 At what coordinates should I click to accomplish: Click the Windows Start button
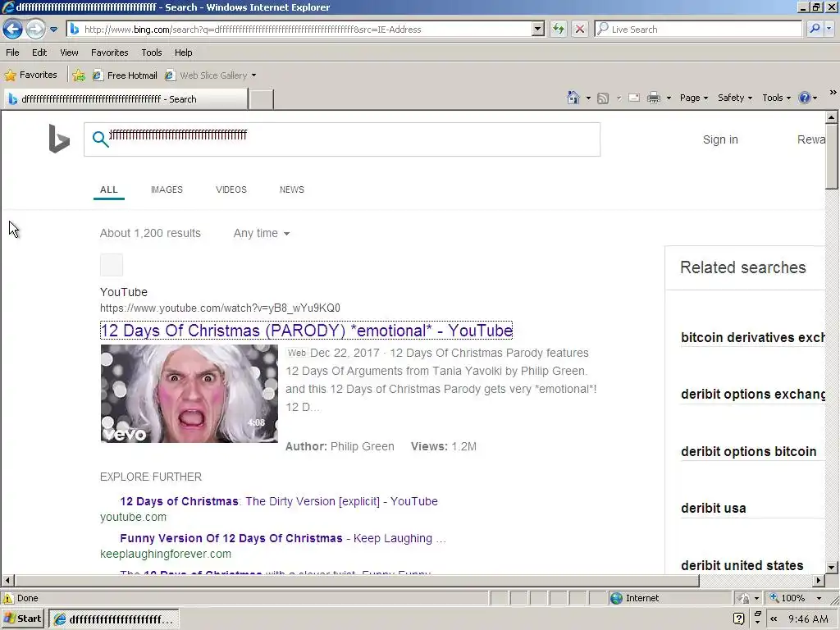pos(22,619)
